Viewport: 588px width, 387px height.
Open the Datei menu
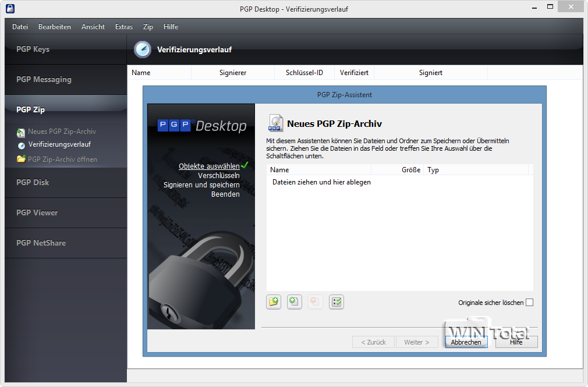20,27
